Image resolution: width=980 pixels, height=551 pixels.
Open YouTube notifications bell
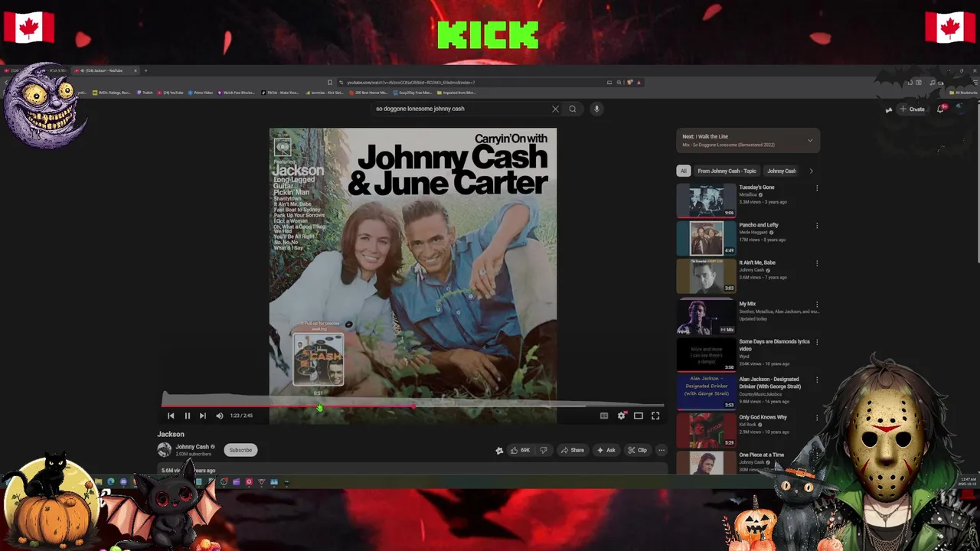click(x=942, y=109)
